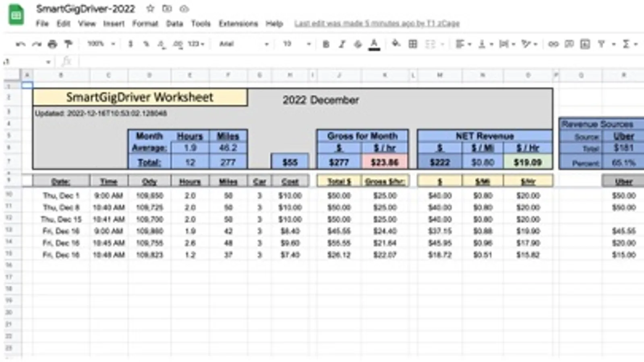Open the last edit history link
Screen dimensions: 644x362
tap(377, 23)
